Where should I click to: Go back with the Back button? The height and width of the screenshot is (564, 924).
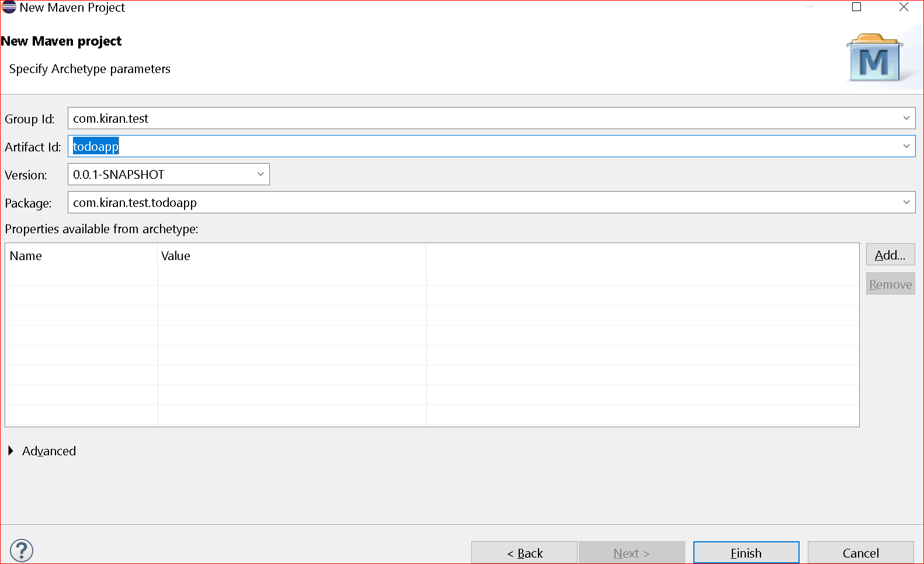click(x=524, y=553)
